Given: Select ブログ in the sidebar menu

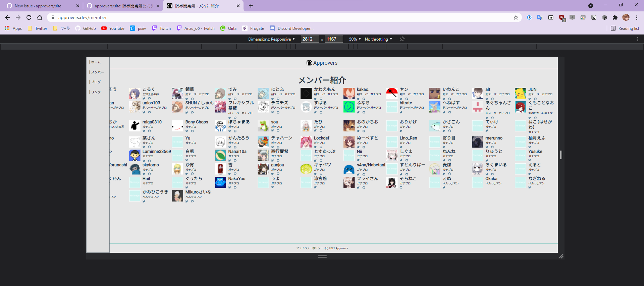Looking at the screenshot, I should tap(96, 82).
